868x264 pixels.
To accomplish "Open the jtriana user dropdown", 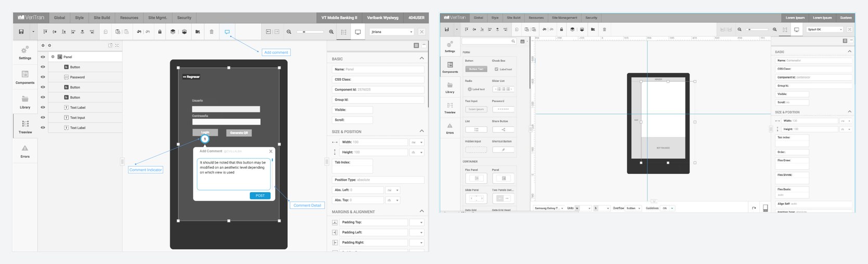I will 392,32.
